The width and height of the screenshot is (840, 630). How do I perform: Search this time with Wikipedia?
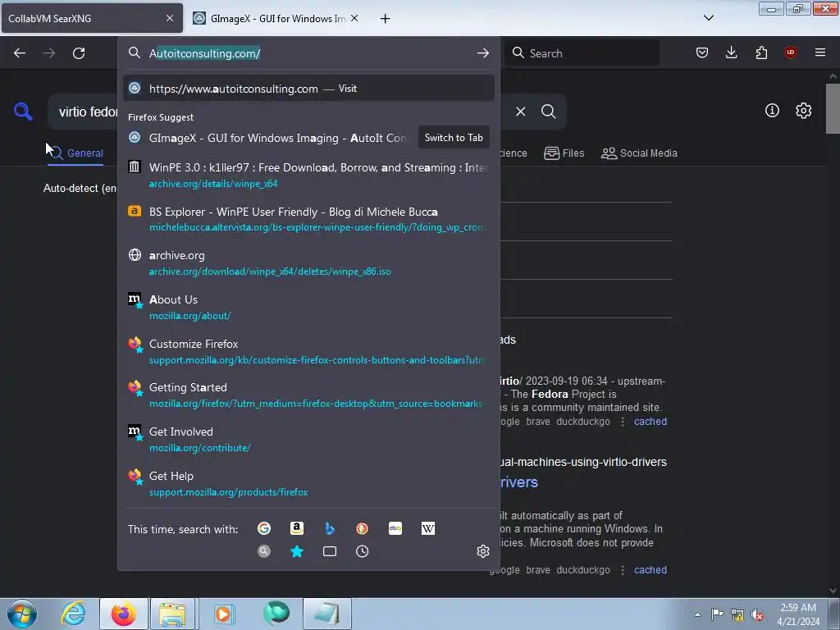[428, 529]
